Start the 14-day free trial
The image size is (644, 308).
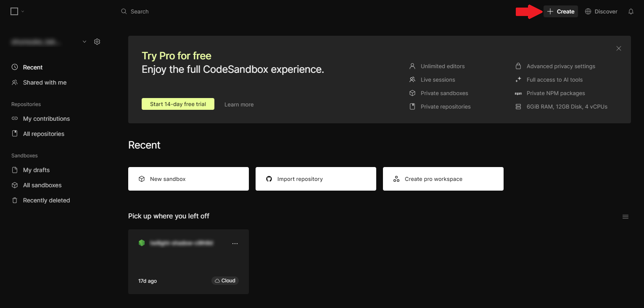click(x=178, y=104)
